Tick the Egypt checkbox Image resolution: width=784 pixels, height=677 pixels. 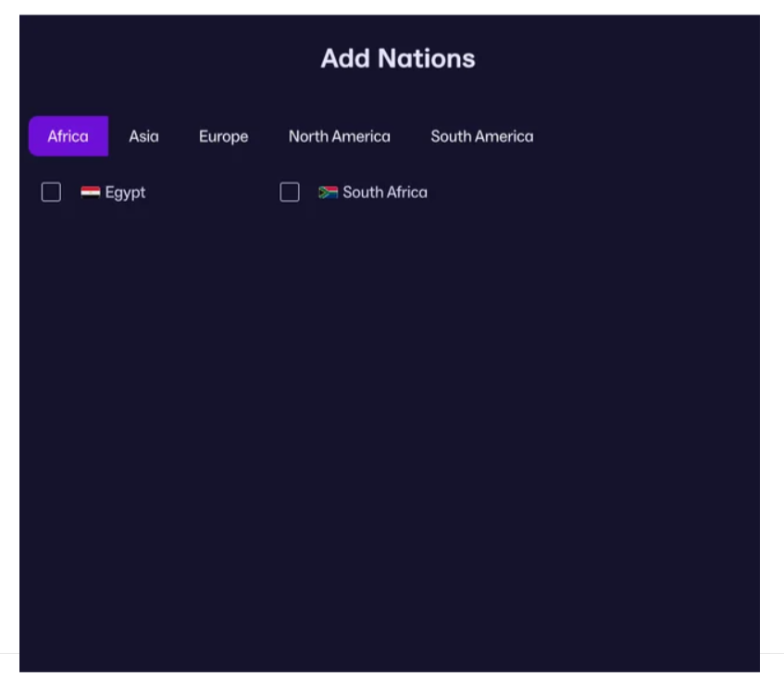click(51, 192)
